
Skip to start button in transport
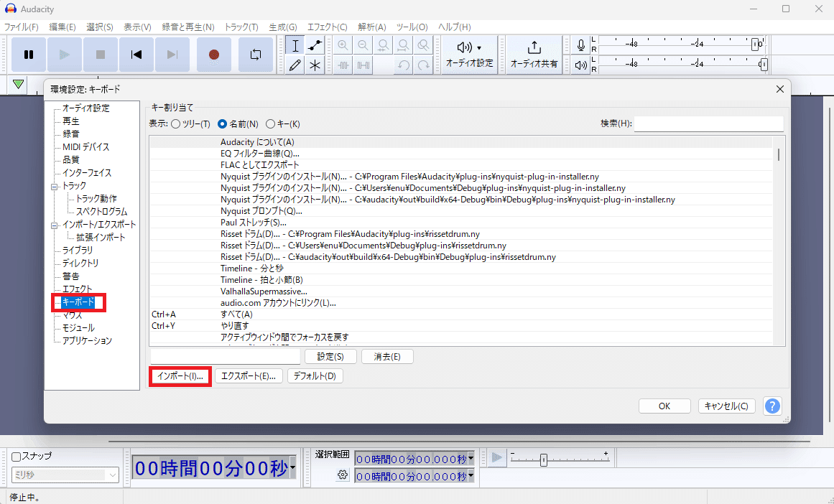136,55
